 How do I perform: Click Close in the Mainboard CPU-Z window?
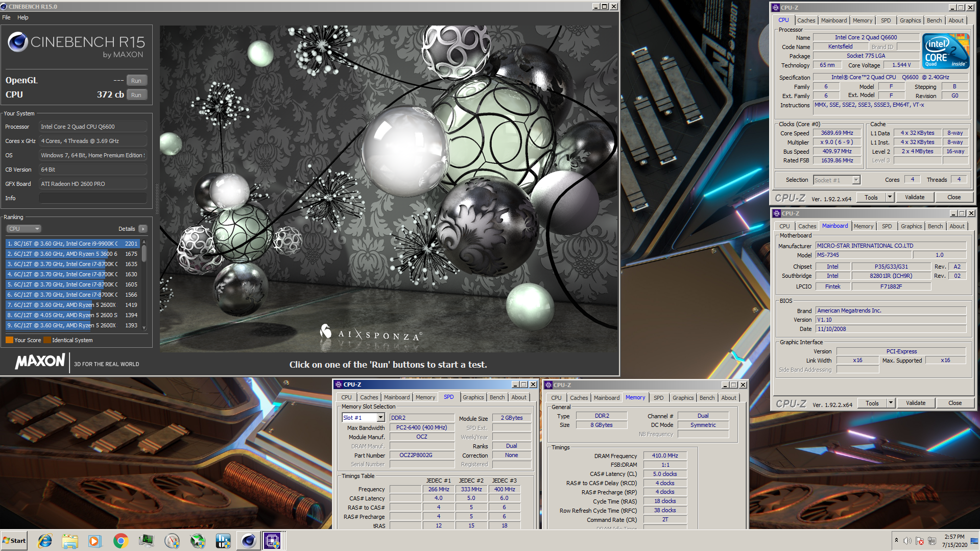tap(954, 403)
